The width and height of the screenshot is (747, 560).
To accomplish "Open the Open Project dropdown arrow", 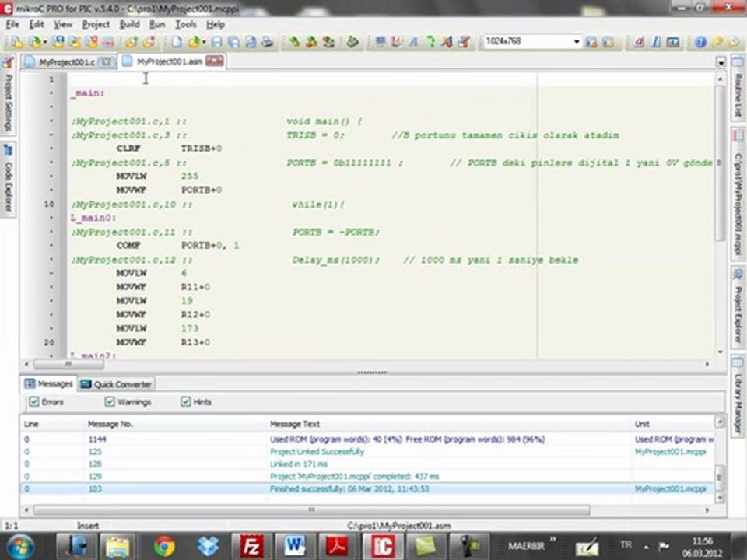I will 44,42.
